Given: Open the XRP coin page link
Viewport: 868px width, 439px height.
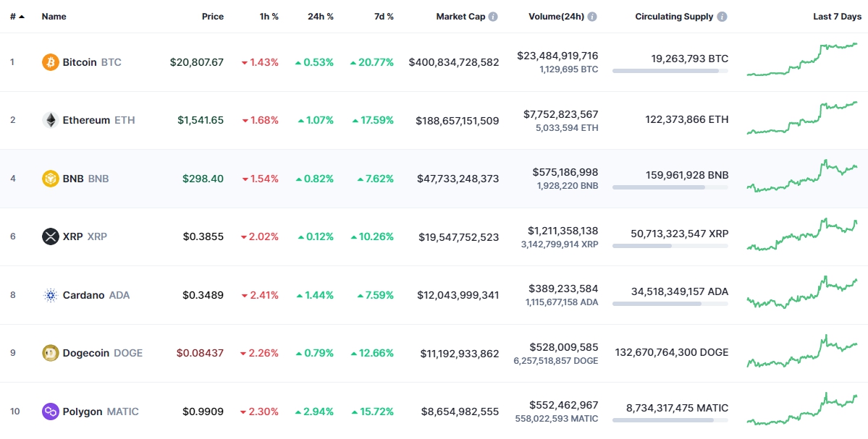Looking at the screenshot, I should 85,236.
